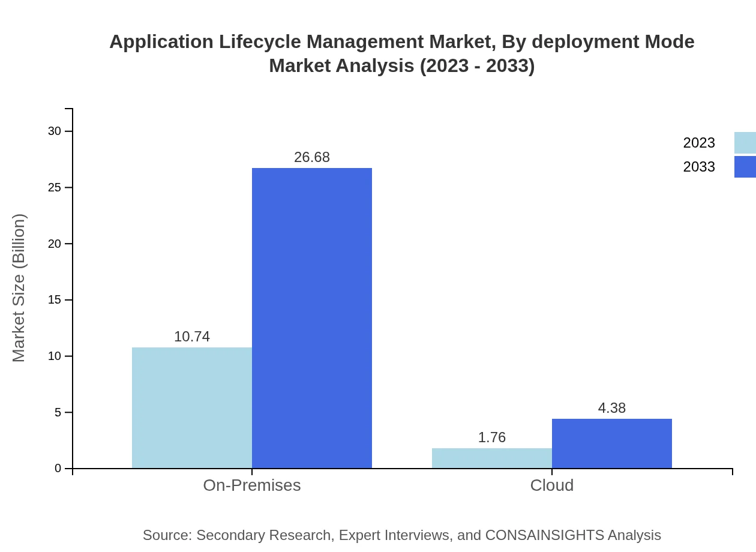Toggle the 2023 series in the legend
This screenshot has width=756, height=552.
[699, 143]
